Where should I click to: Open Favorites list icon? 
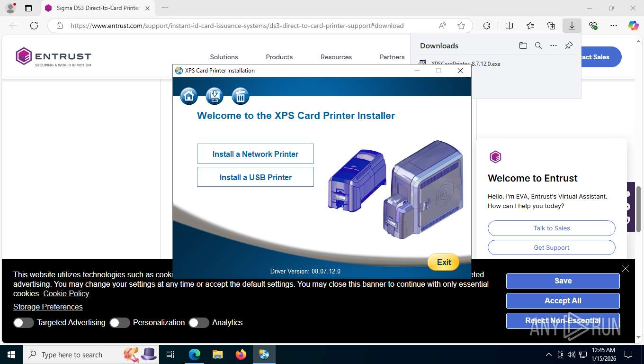[530, 26]
